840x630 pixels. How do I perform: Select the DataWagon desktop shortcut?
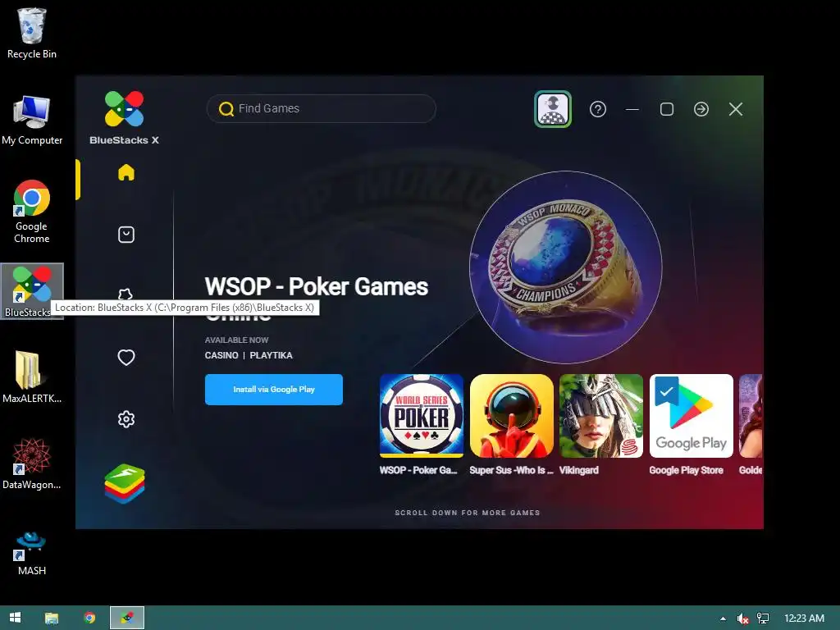click(x=32, y=463)
